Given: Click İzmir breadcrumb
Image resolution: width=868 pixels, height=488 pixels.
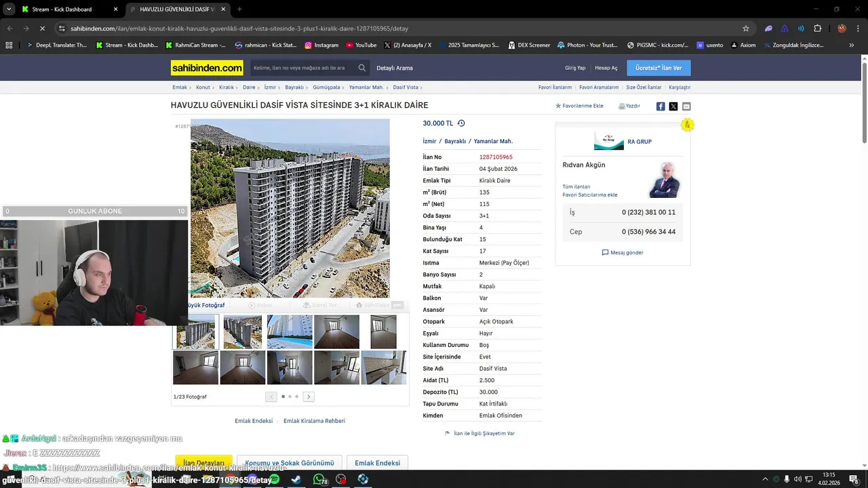Looking at the screenshot, I should pos(270,87).
